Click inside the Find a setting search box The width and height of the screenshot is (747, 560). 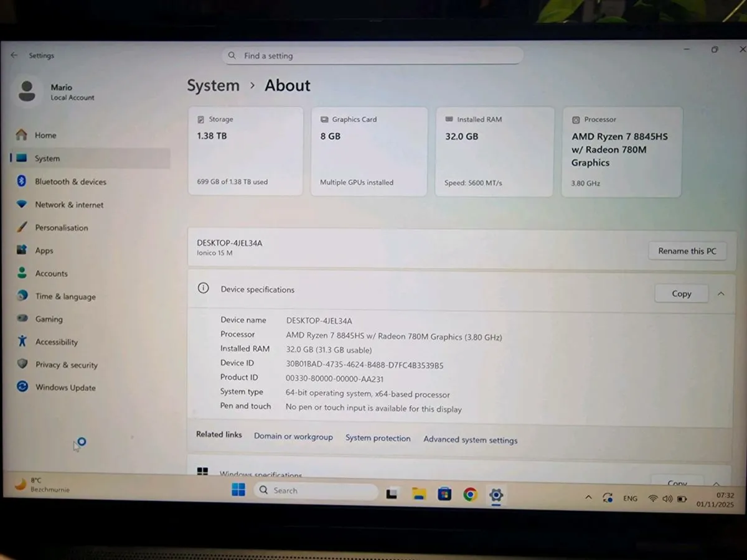pyautogui.click(x=372, y=55)
